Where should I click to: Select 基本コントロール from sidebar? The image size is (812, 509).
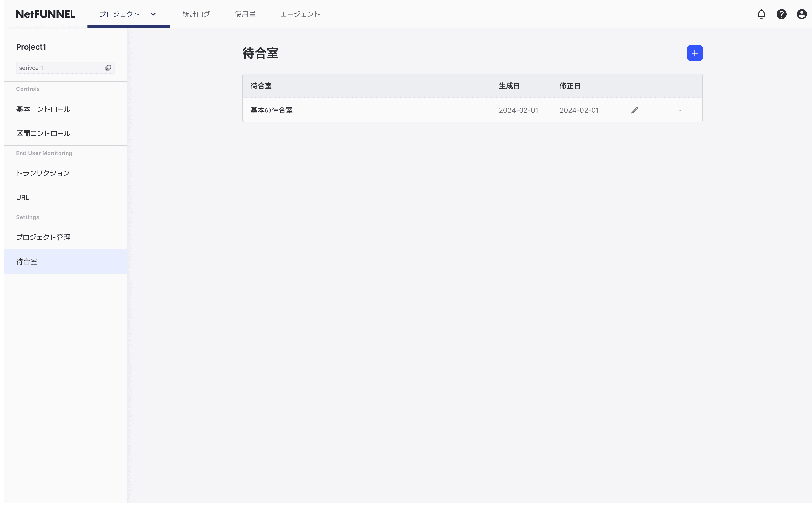(43, 109)
